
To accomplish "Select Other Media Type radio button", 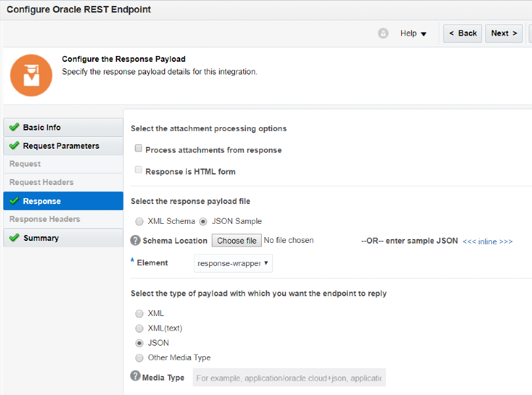I will click(139, 358).
